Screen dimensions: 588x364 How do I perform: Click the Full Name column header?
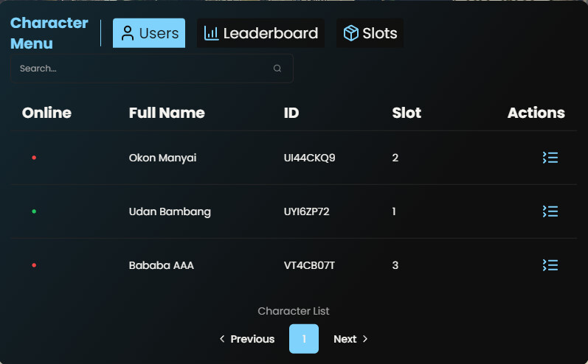(167, 113)
